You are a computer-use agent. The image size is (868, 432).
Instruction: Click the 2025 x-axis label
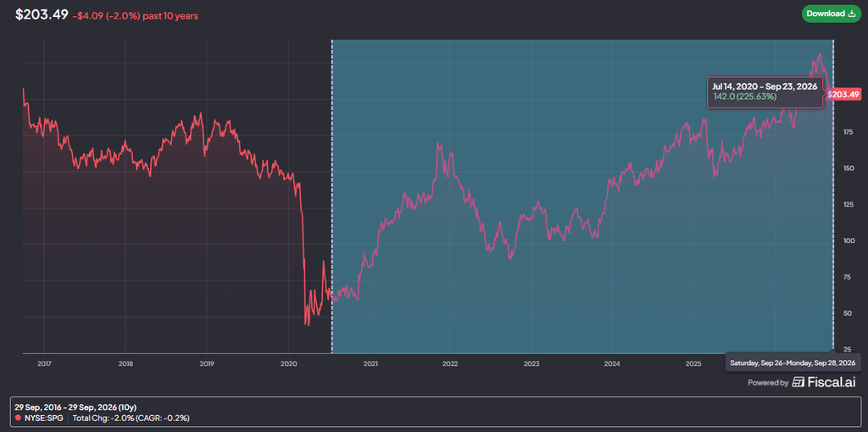[693, 363]
